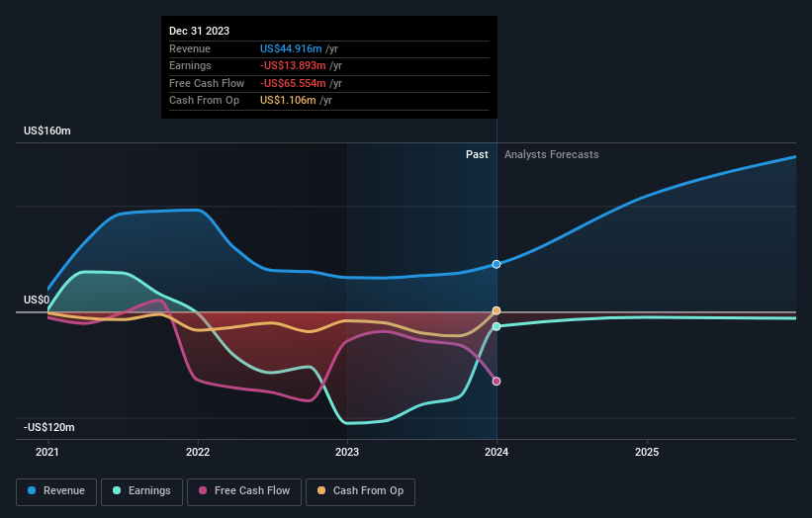
Task: Toggle the Earnings legend button
Action: point(141,491)
